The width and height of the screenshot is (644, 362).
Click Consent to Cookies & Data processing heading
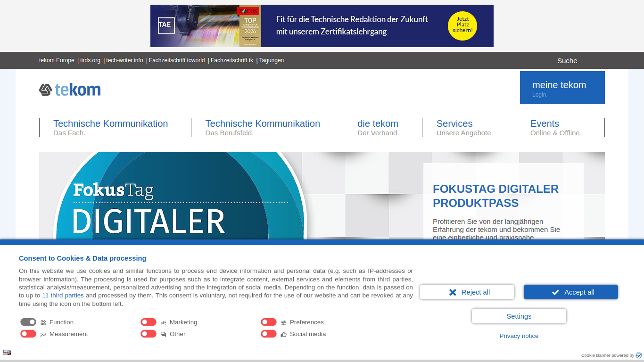tap(83, 258)
